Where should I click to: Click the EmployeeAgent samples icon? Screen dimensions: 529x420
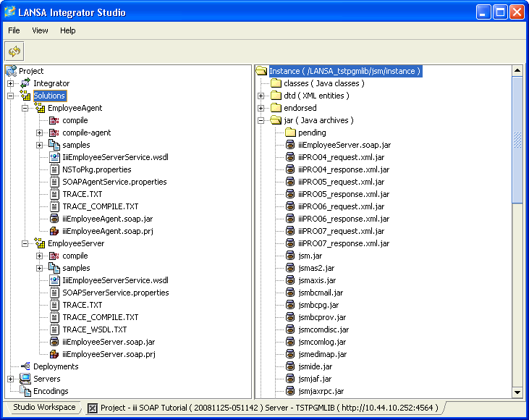[54, 145]
